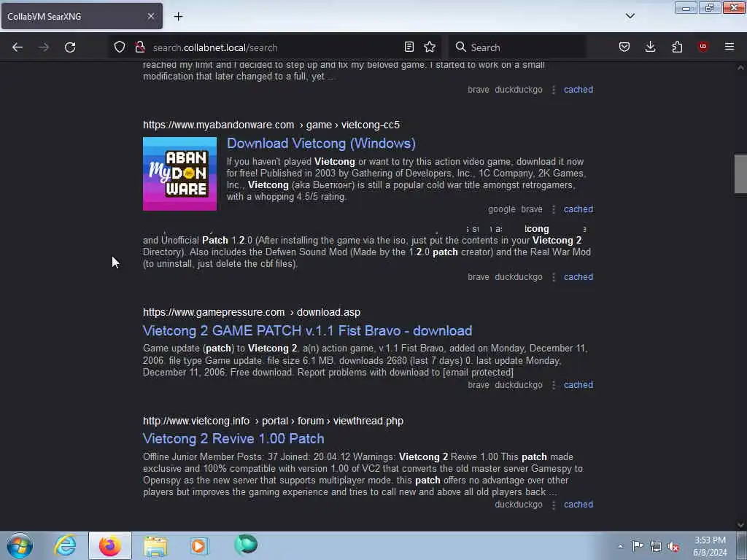747x560 pixels.
Task: Expand options dots for the myabandonware result
Action: pos(553,209)
